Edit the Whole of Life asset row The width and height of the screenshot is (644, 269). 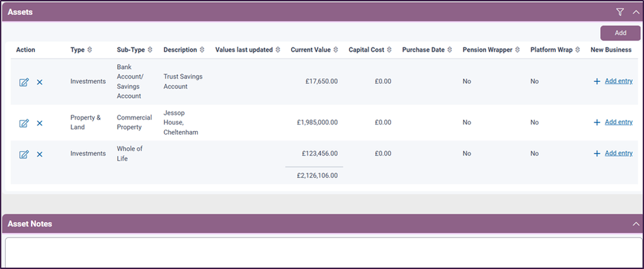pos(24,154)
